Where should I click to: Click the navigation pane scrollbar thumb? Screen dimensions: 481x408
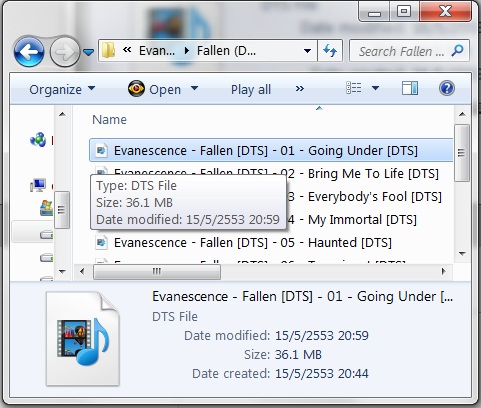[62, 210]
